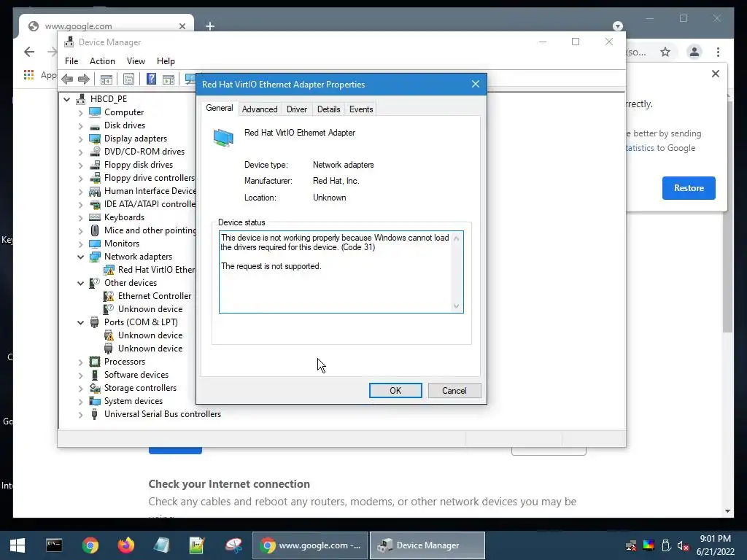Open the Chrome three-dot menu
747x560 pixels.
click(x=718, y=52)
